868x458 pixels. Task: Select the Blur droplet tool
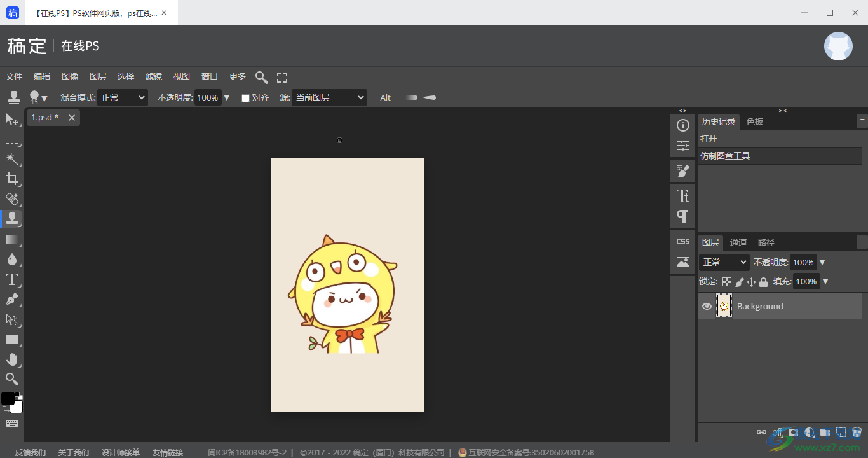click(x=12, y=259)
